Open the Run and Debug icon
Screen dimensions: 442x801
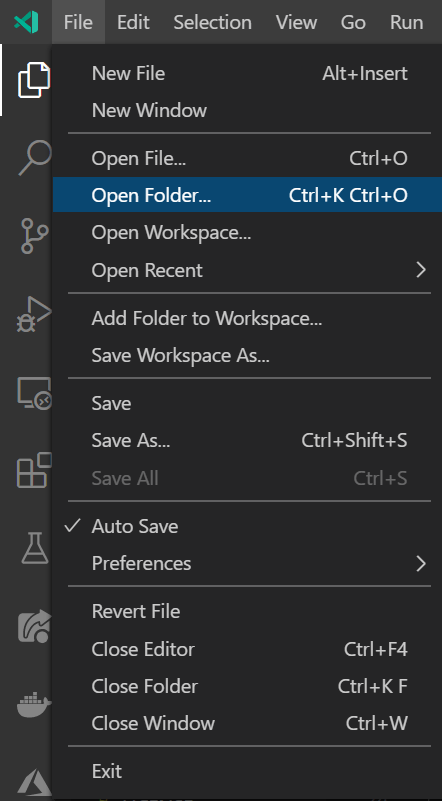[34, 314]
